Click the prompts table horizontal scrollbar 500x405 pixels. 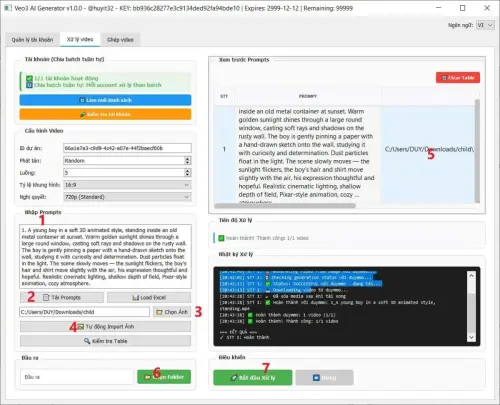click(285, 206)
